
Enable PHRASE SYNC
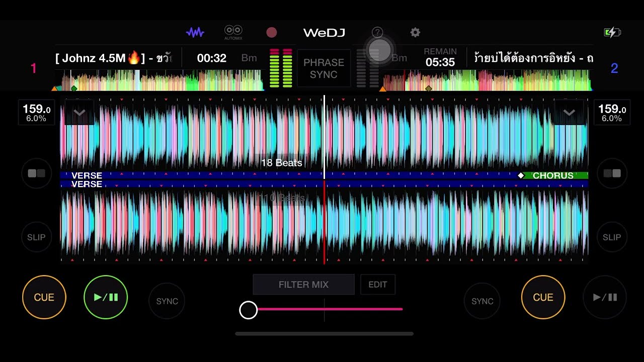[324, 68]
